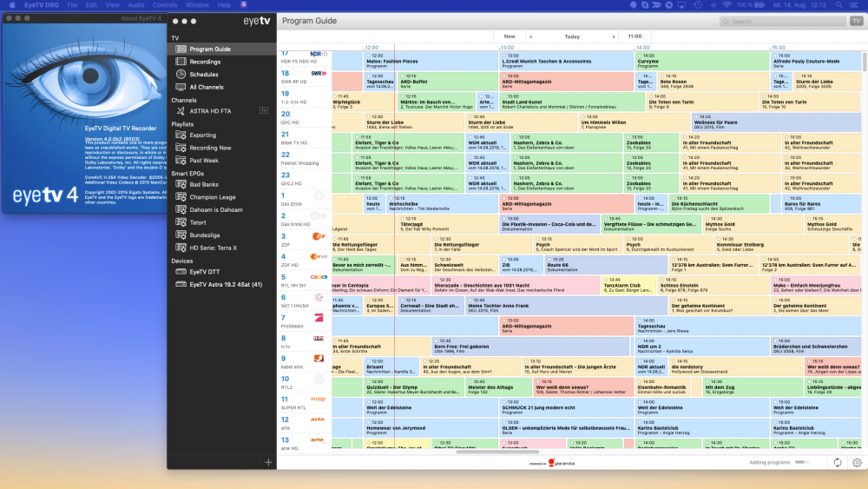Refresh the program guide data
This screenshot has width=868, height=489.
tap(838, 462)
